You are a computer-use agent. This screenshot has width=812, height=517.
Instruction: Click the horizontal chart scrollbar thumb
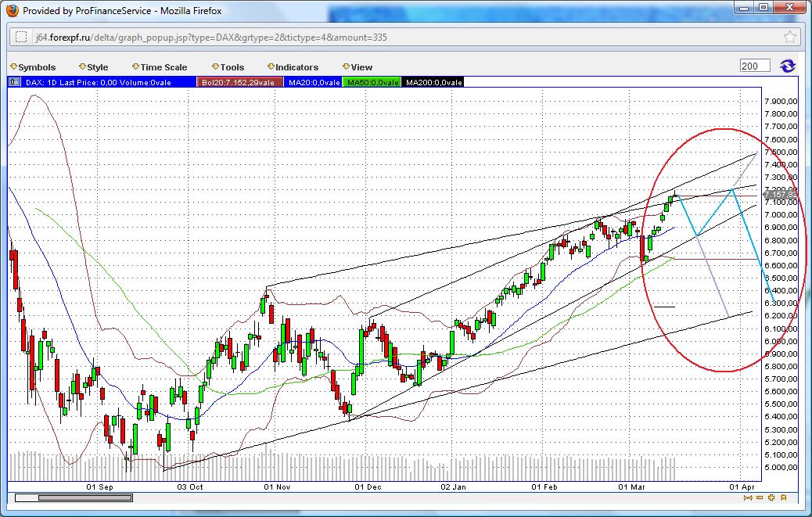point(85,498)
